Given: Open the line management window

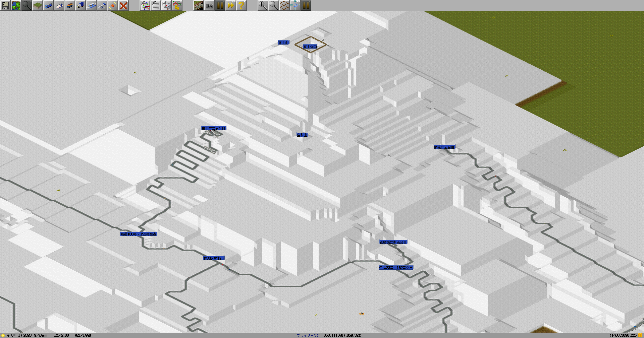Looking at the screenshot, I should click(145, 5).
